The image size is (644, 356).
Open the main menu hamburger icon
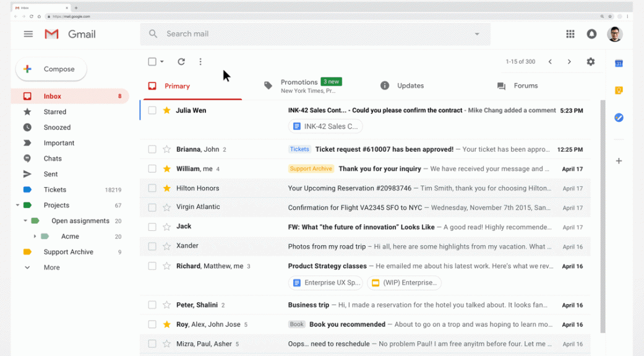click(28, 34)
